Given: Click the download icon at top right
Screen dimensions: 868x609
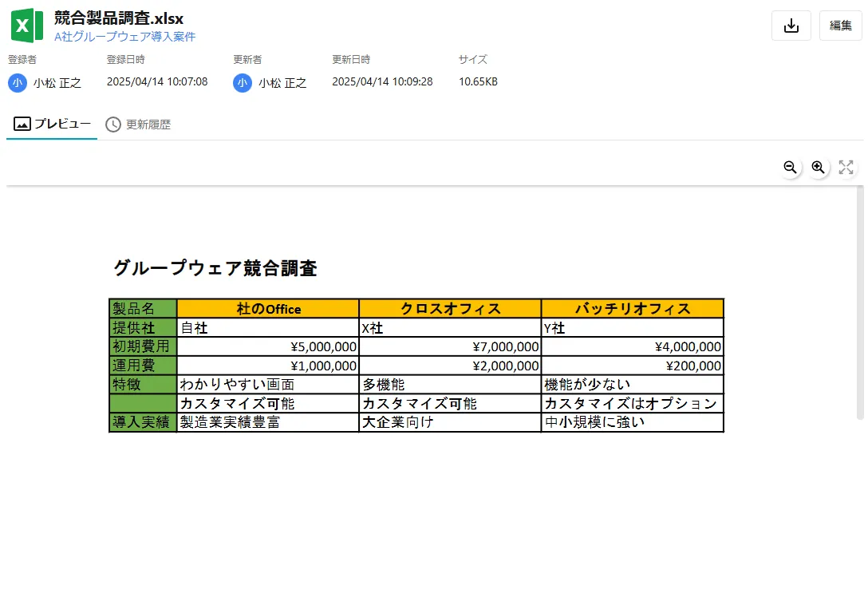Looking at the screenshot, I should 791,26.
